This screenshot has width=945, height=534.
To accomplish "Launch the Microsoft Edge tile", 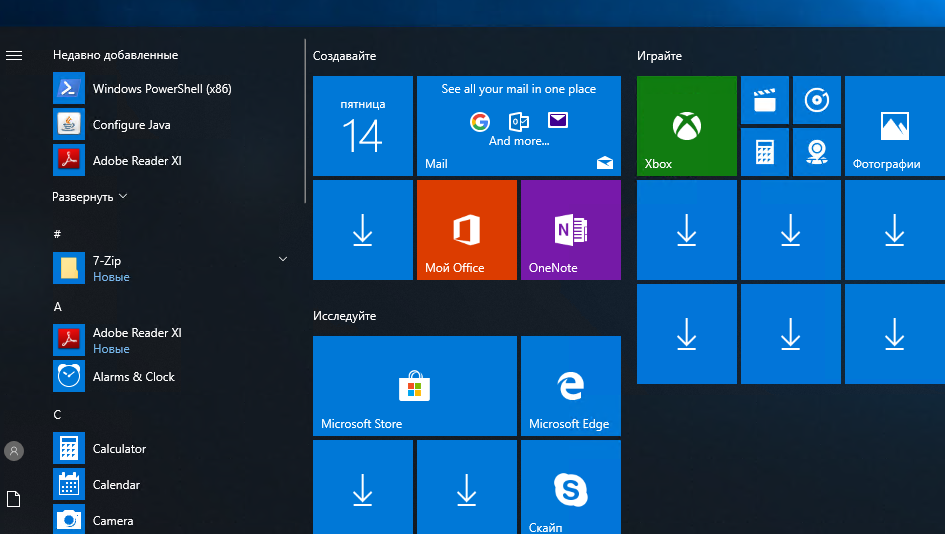I will pyautogui.click(x=571, y=386).
